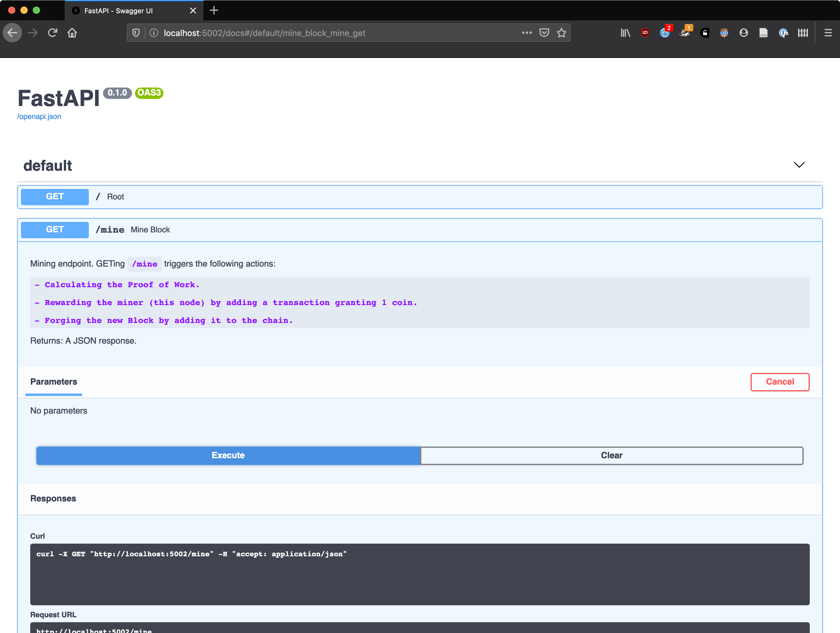
Task: Click 'Returns: A JSON response.' text
Action: pos(83,341)
